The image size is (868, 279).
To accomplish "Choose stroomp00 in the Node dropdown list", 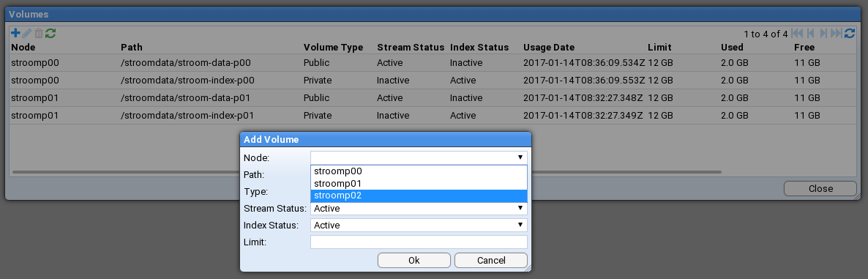I will pos(419,171).
